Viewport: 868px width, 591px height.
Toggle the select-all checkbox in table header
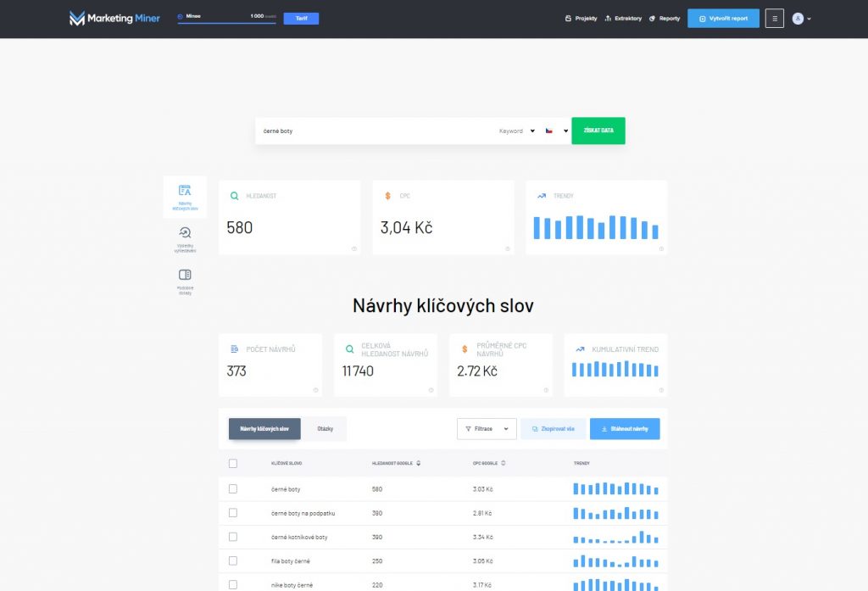[x=233, y=463]
